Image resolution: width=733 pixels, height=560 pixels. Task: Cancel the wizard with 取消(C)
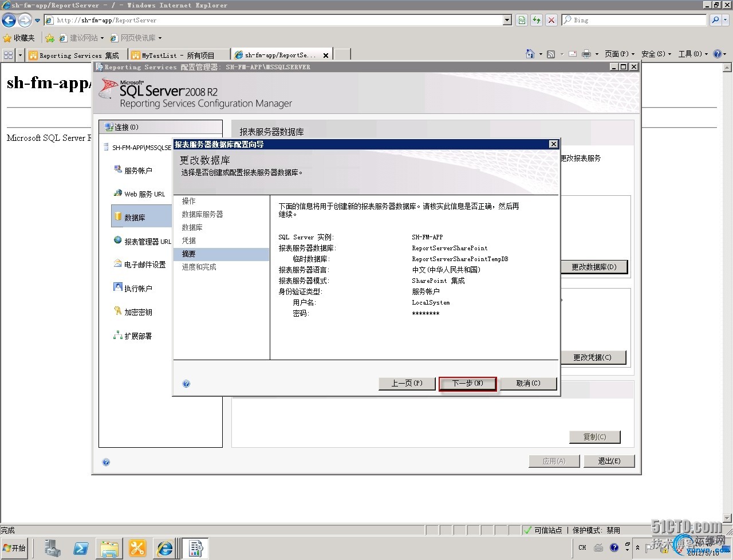click(528, 383)
